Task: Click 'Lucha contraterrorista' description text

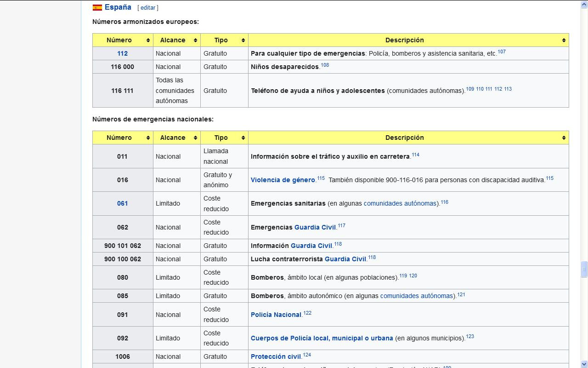Action: pyautogui.click(x=287, y=259)
